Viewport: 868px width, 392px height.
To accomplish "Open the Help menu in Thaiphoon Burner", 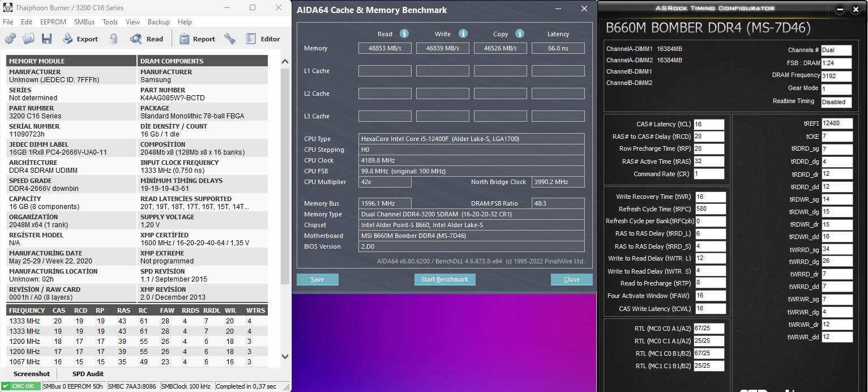I will [185, 22].
